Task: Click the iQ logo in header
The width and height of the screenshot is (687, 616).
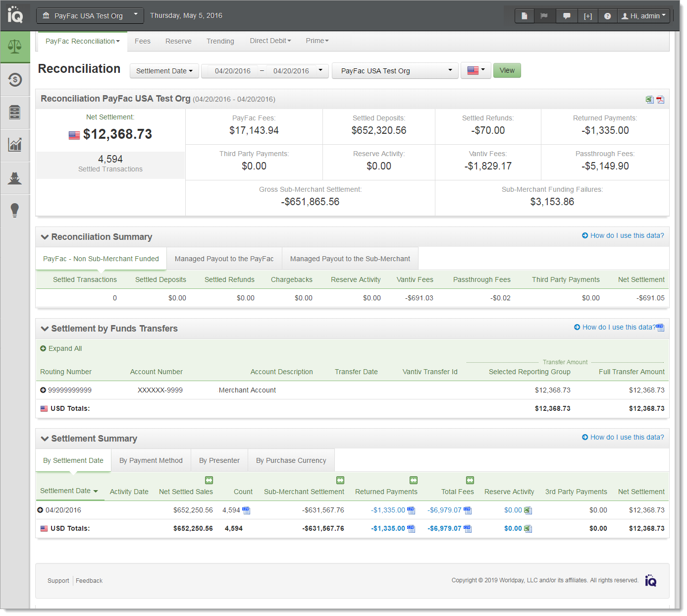Action: [15, 15]
